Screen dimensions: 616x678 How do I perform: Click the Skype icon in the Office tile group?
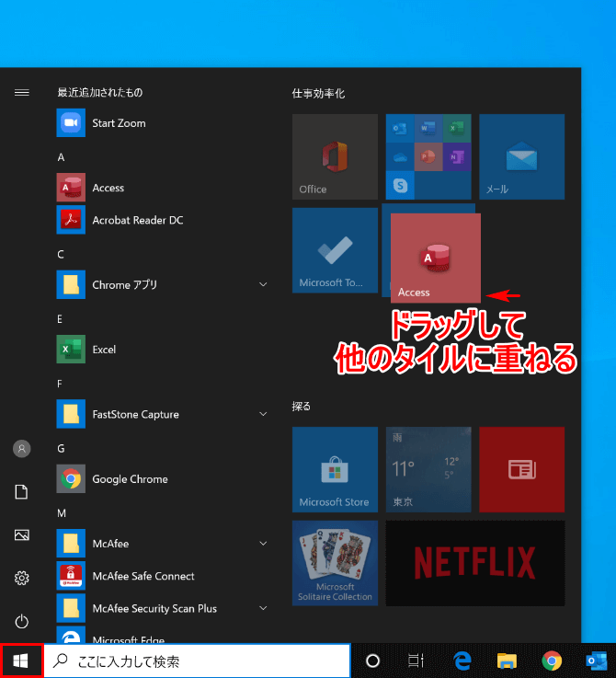400,186
